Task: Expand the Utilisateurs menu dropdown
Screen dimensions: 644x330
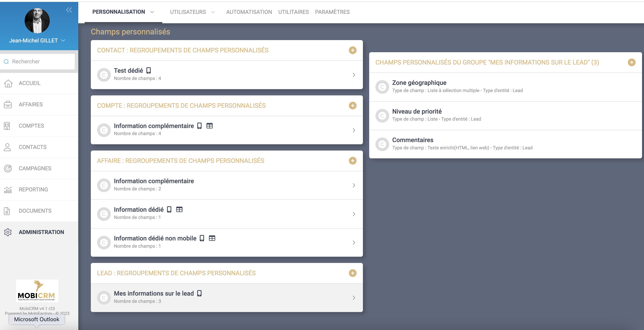Action: [x=213, y=12]
